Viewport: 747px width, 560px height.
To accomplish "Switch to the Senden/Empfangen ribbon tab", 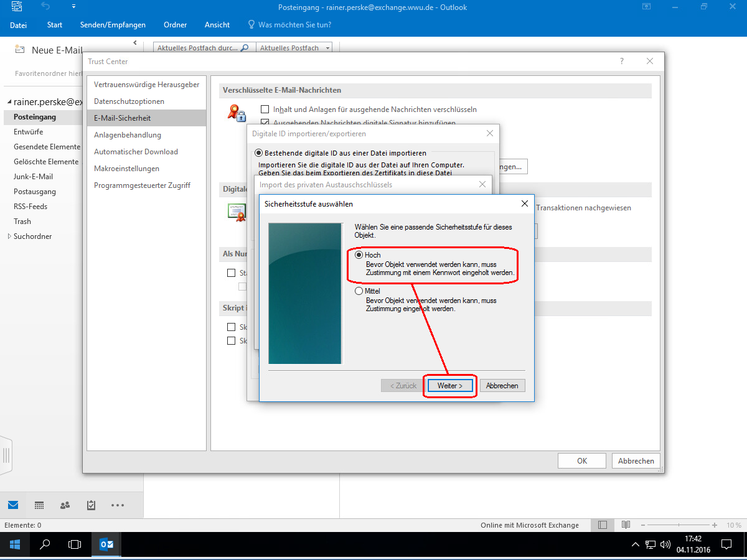I will (113, 25).
